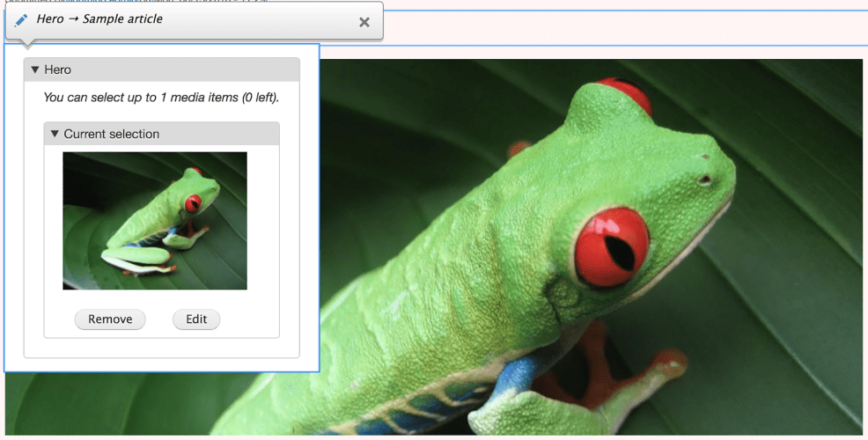Click the pencil icon in the quick edit toolbar
The height and width of the screenshot is (440, 868).
[x=21, y=19]
